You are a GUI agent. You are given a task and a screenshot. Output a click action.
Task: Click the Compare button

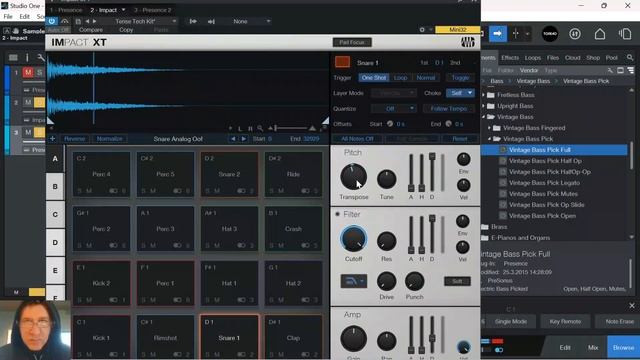click(x=91, y=30)
